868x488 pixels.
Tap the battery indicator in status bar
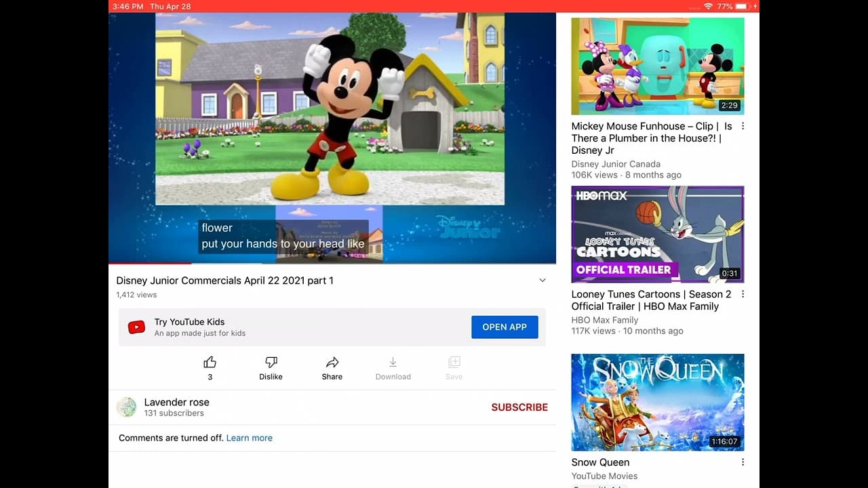click(x=742, y=6)
